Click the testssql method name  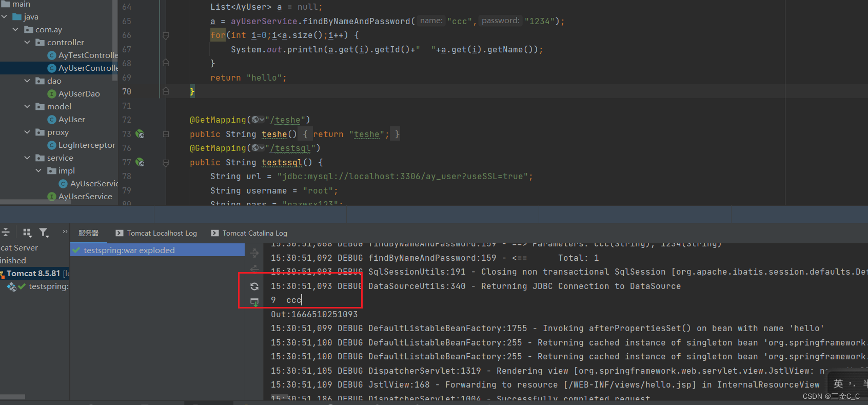(x=282, y=162)
